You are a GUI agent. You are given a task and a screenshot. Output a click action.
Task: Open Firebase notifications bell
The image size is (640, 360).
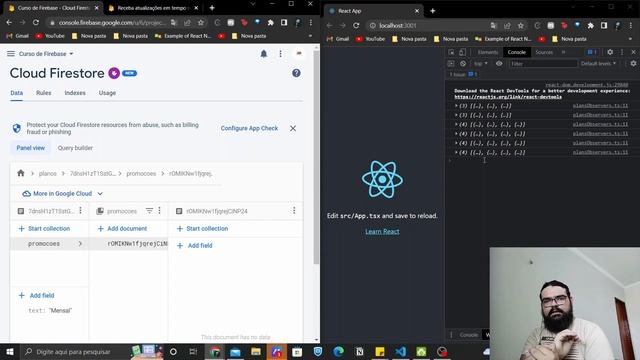(x=264, y=53)
